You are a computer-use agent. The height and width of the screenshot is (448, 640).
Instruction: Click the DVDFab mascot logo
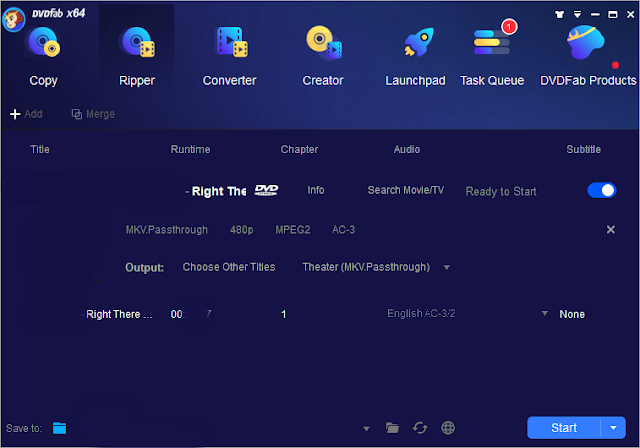coord(13,19)
